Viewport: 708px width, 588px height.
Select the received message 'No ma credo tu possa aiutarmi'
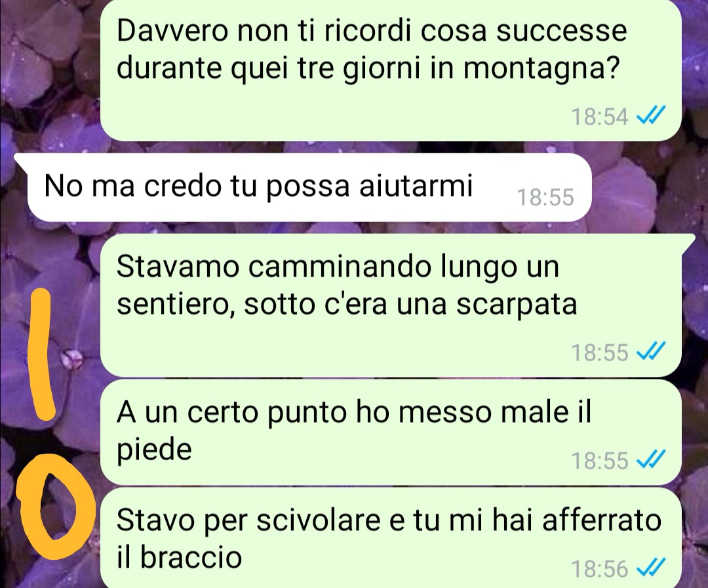tap(309, 187)
